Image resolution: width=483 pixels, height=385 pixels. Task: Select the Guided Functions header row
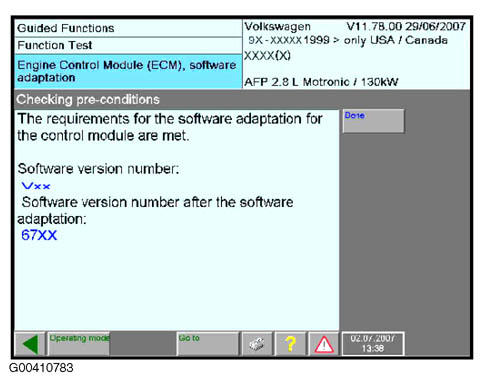(x=128, y=28)
